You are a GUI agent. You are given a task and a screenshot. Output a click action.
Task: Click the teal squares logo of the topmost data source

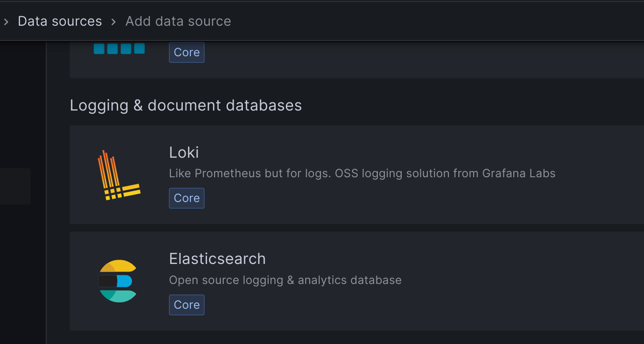coord(119,48)
